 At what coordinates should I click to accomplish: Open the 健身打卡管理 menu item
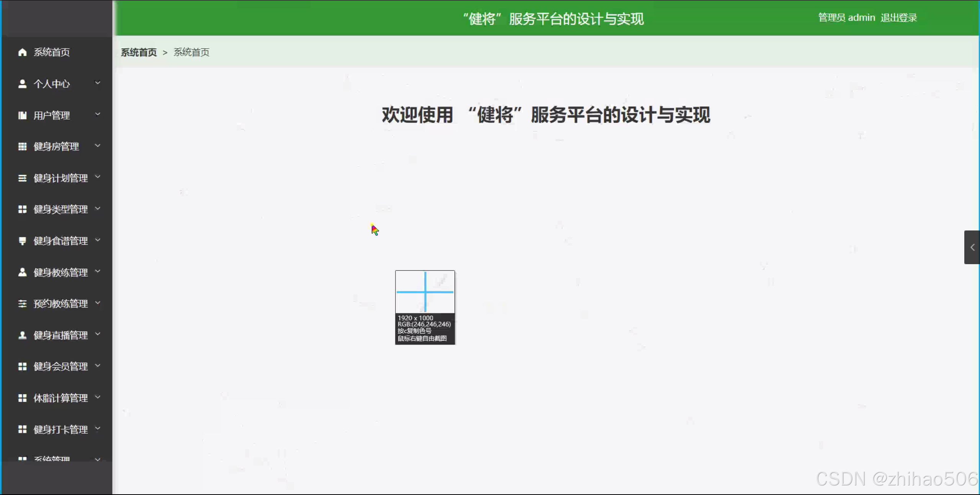click(x=61, y=430)
